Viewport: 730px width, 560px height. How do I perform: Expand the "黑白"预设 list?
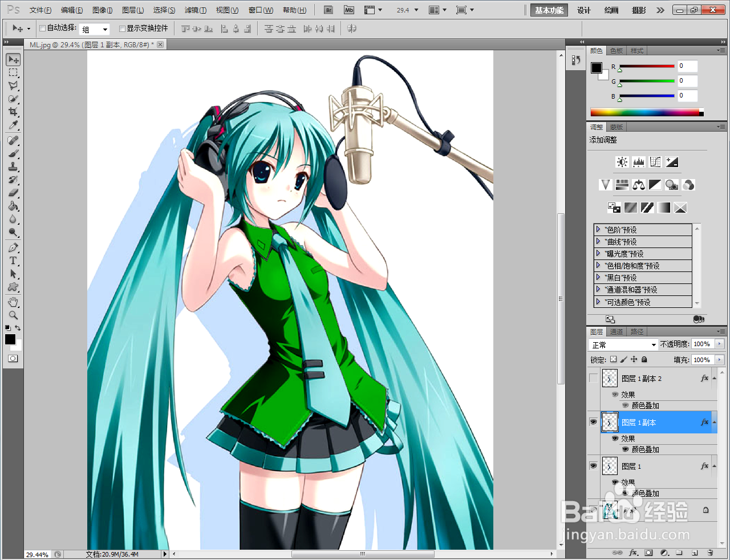pyautogui.click(x=598, y=277)
